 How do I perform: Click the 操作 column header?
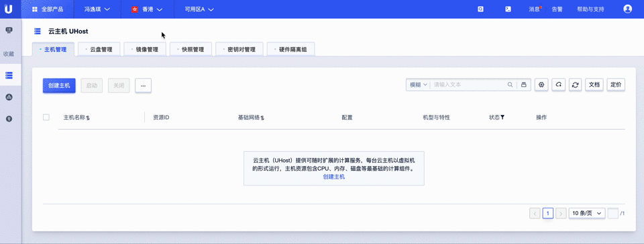541,117
